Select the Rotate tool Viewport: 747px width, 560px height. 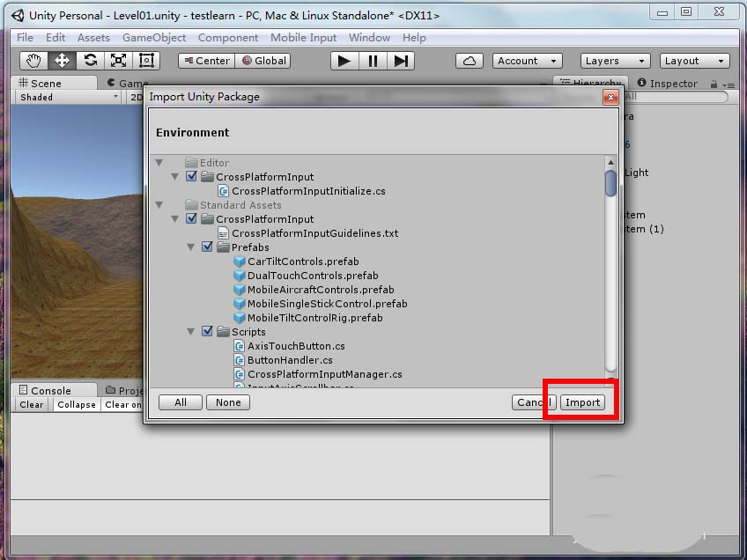pos(90,61)
